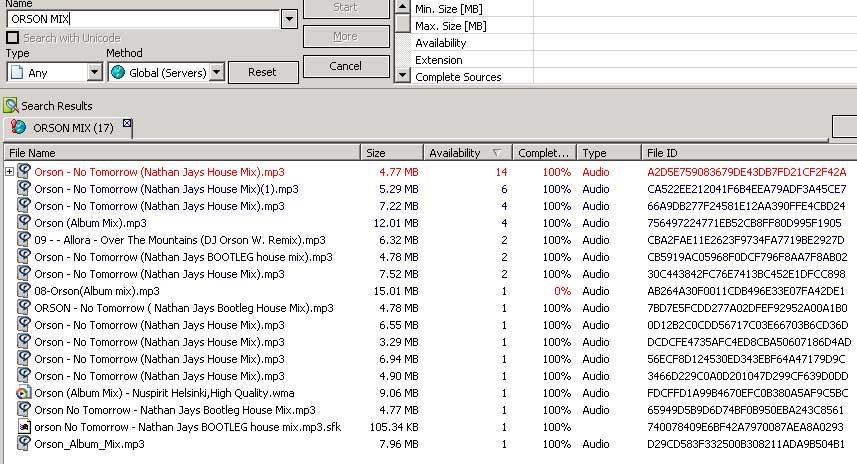857x464 pixels.
Task: Click audio icon of Orson_Album_Mix.mp3
Action: [24, 442]
